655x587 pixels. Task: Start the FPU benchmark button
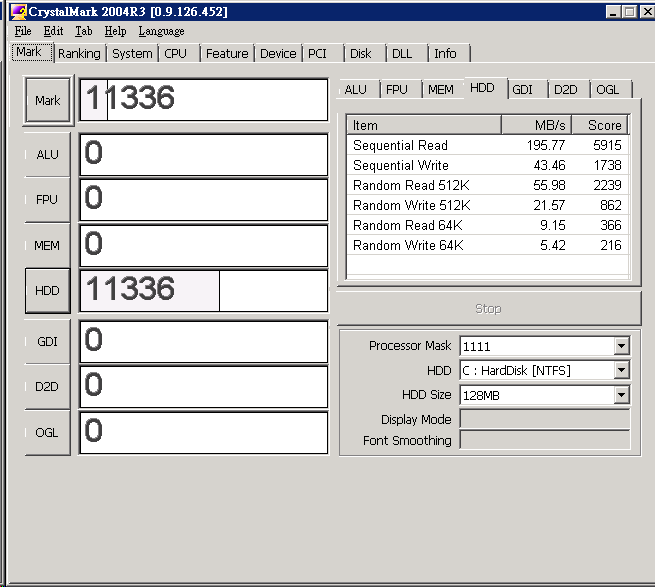coord(47,200)
